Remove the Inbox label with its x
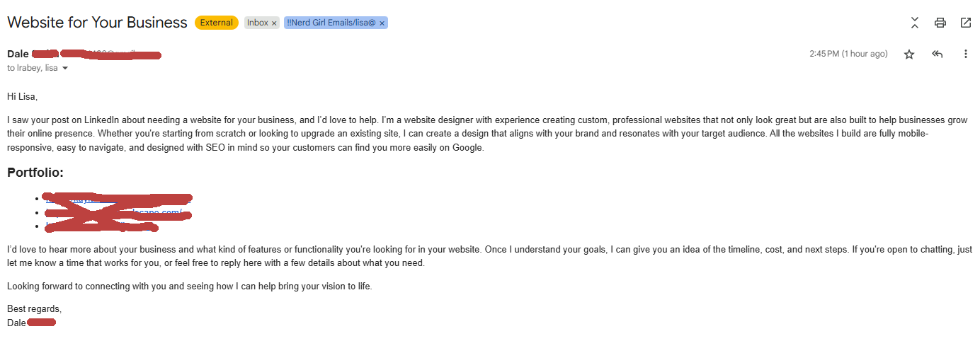Image resolution: width=980 pixels, height=341 pixels. pyautogui.click(x=274, y=23)
